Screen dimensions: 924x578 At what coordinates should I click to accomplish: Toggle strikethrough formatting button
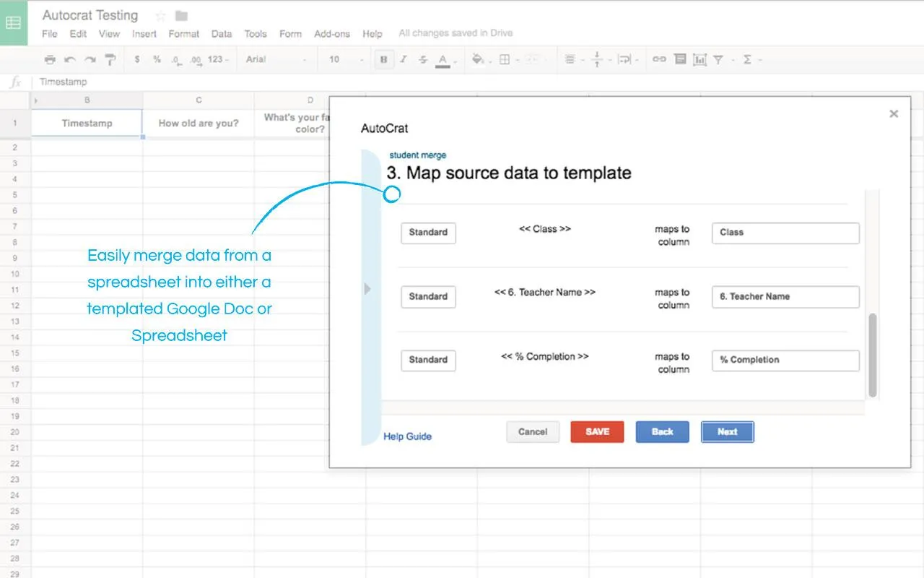click(x=422, y=59)
